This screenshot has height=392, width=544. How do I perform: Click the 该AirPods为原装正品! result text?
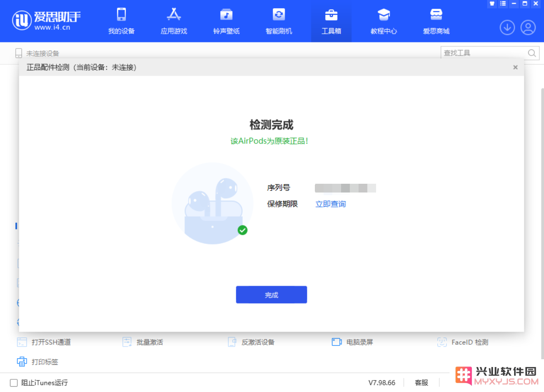click(x=269, y=141)
